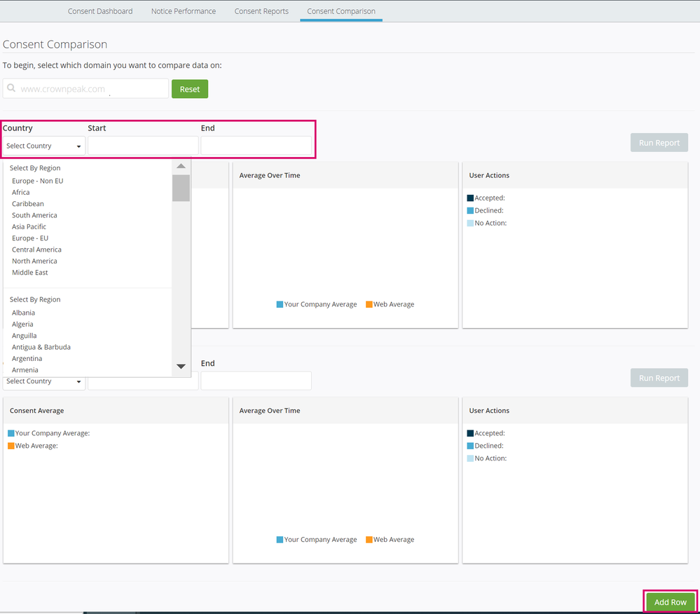This screenshot has height=614, width=700.
Task: Click second User Actions panel header
Action: pyautogui.click(x=575, y=410)
